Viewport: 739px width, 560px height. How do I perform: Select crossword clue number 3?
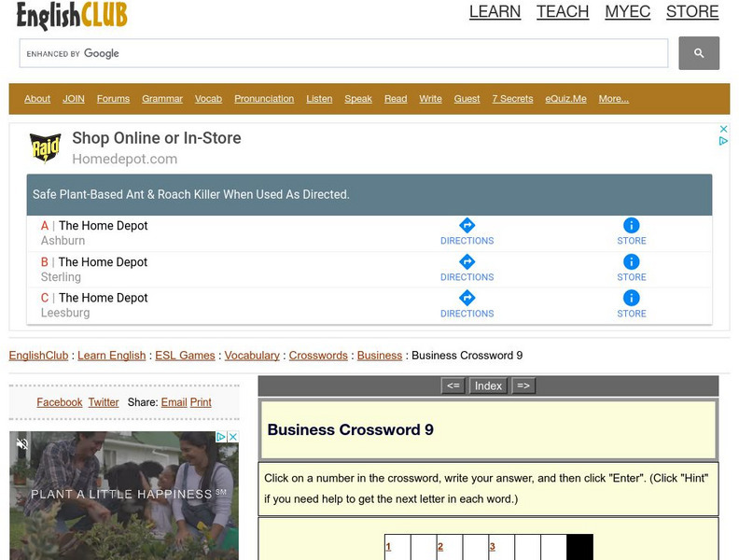coord(492,546)
